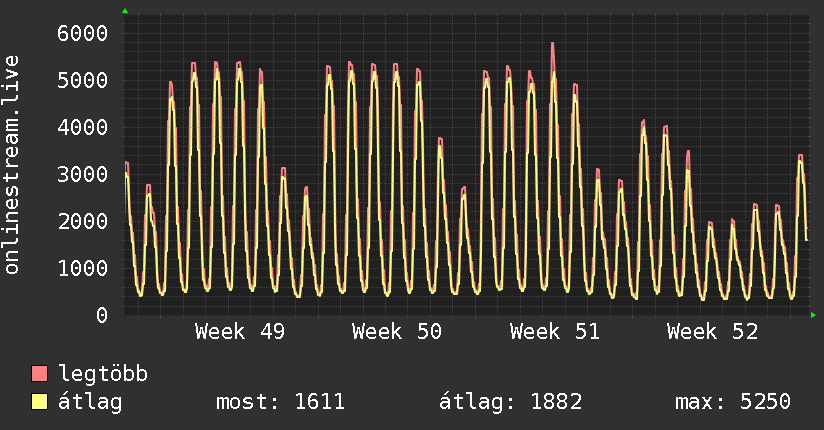Click the yellow átlag legend swatch

(40, 402)
